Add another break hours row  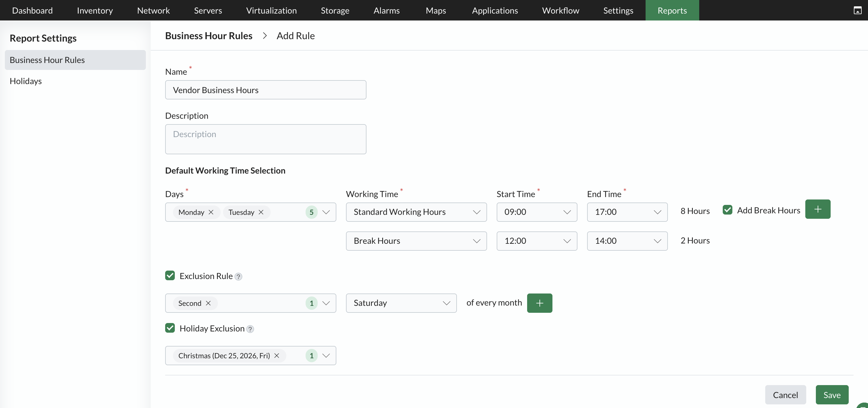[x=818, y=209]
